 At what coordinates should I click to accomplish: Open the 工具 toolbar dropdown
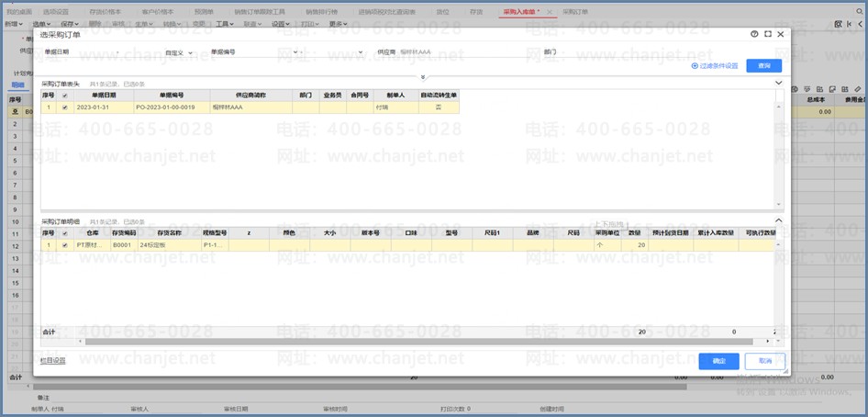pos(224,24)
